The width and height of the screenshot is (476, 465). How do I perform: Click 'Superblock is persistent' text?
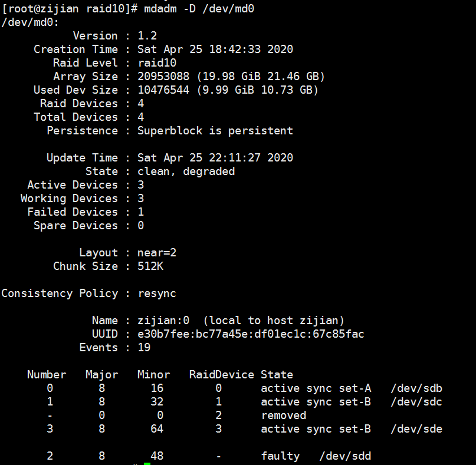pyautogui.click(x=215, y=131)
